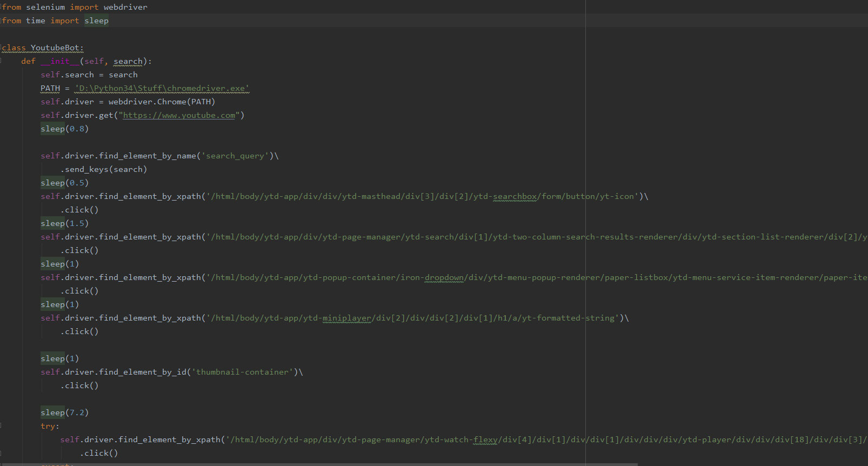The image size is (868, 466).
Task: Click 'webdriver' in the selenium import line
Action: tap(125, 7)
